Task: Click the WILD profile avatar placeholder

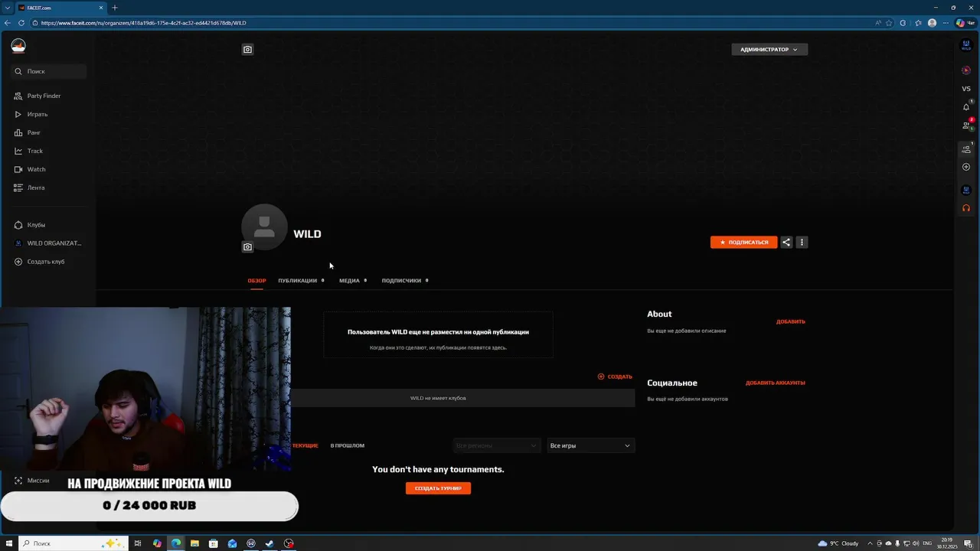Action: pyautogui.click(x=264, y=227)
